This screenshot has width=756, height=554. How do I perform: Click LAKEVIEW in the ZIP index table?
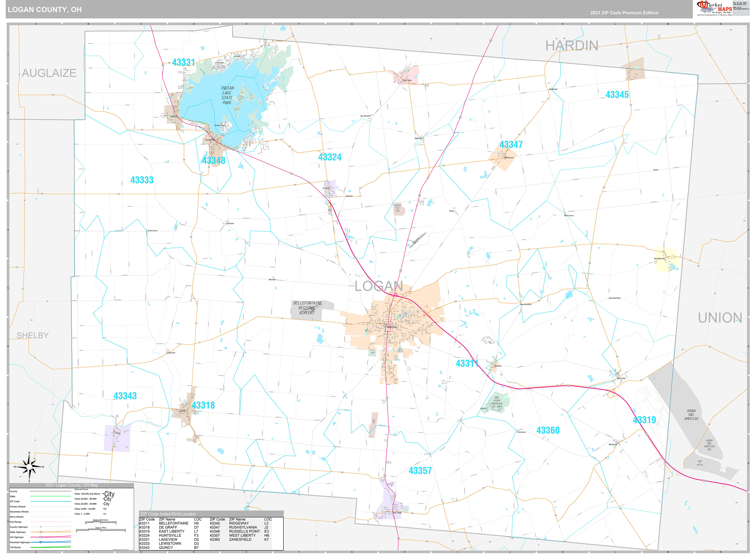tap(168, 539)
